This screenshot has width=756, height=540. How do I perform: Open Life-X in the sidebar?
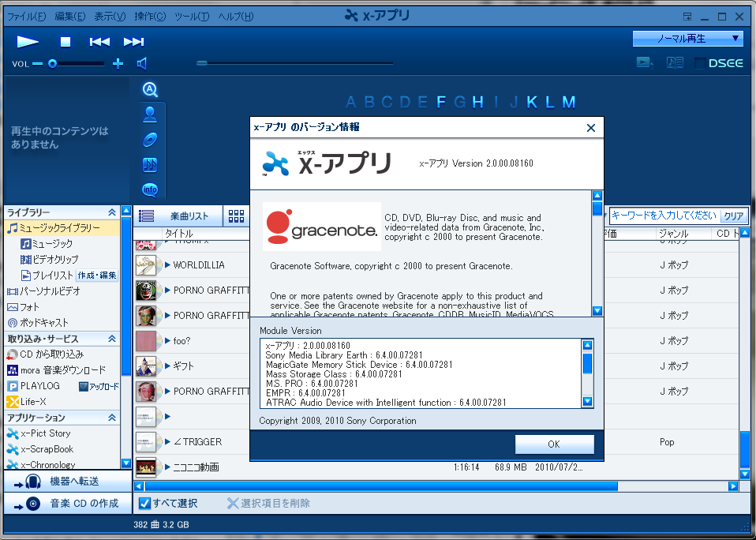tap(27, 402)
